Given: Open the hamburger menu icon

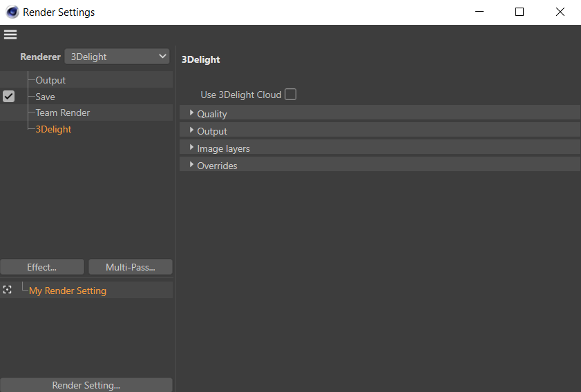Looking at the screenshot, I should pos(10,35).
